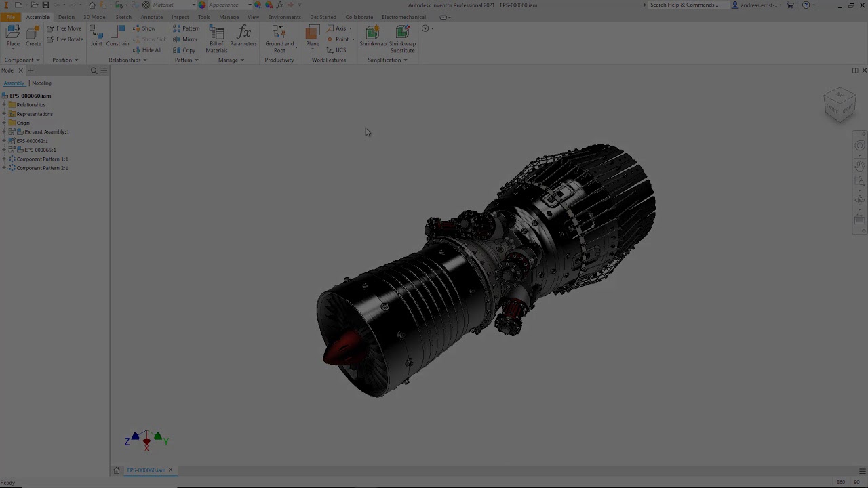Image resolution: width=868 pixels, height=488 pixels.
Task: Select the Copy components tool
Action: pyautogui.click(x=184, y=50)
